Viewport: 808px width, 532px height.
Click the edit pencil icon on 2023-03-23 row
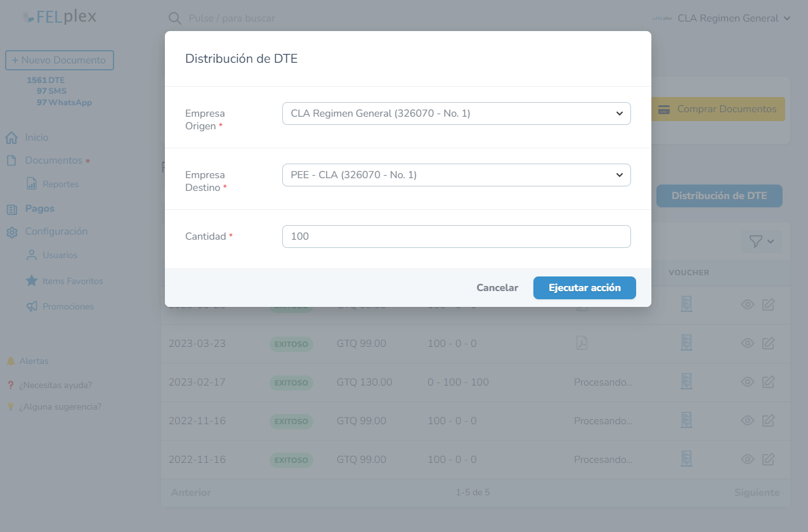pyautogui.click(x=768, y=342)
